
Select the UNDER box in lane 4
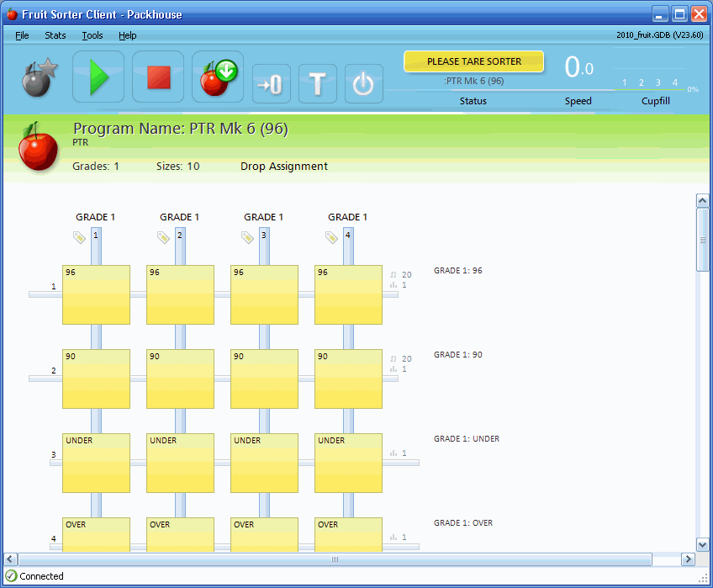(348, 463)
